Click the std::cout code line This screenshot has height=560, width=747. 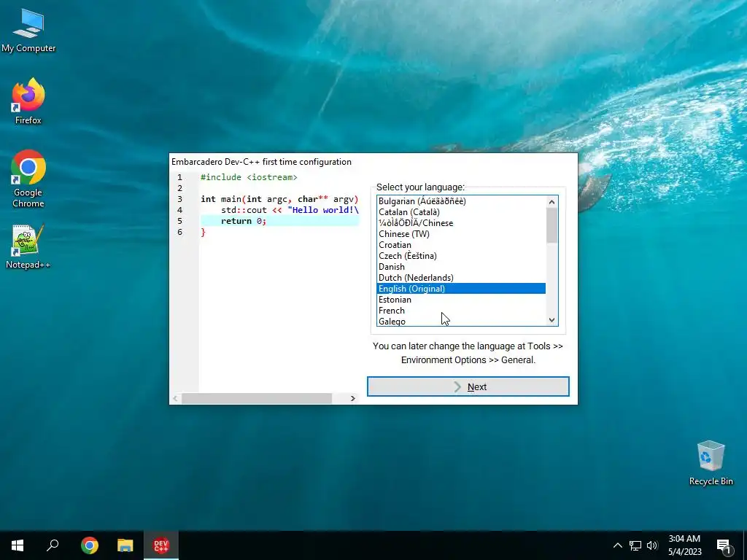[290, 210]
